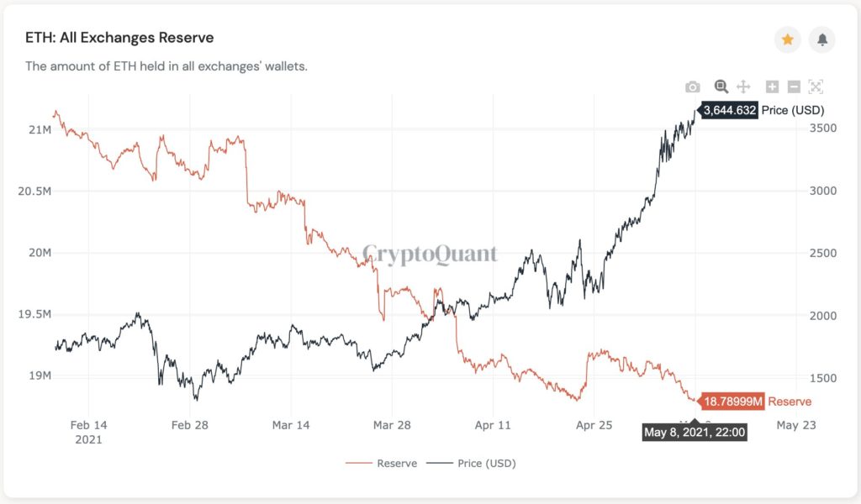Select the zoom selection magnifier tool
861x504 pixels.
[721, 87]
